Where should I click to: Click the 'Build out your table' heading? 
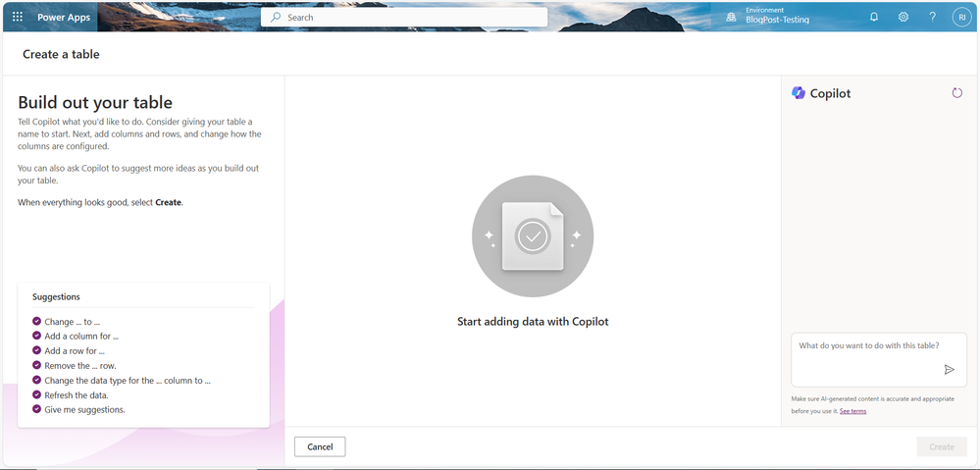tap(95, 102)
